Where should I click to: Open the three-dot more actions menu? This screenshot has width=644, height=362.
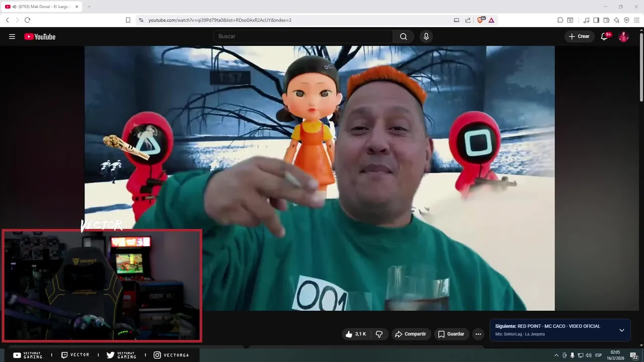478,334
